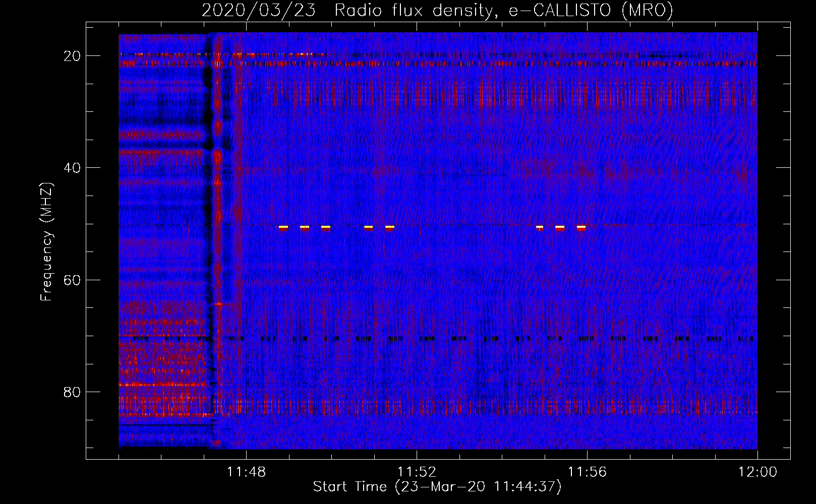Click the 'Frequency (MHZ)' y-axis label

[46, 242]
